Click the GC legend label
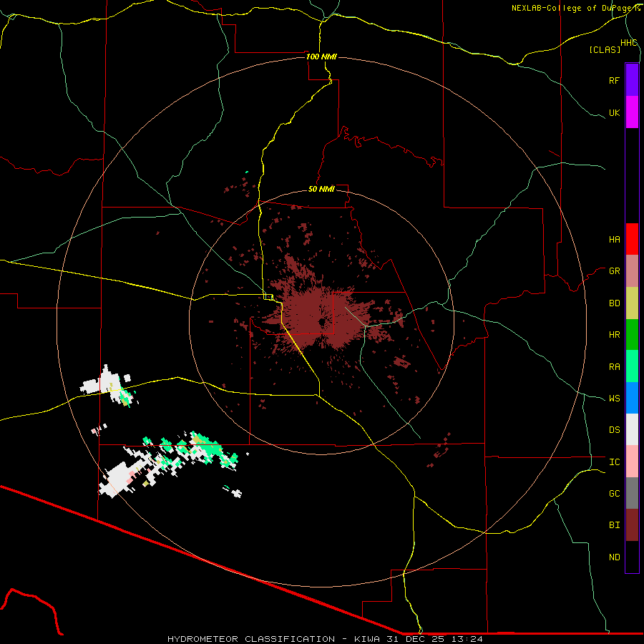644x644 pixels. 614,494
